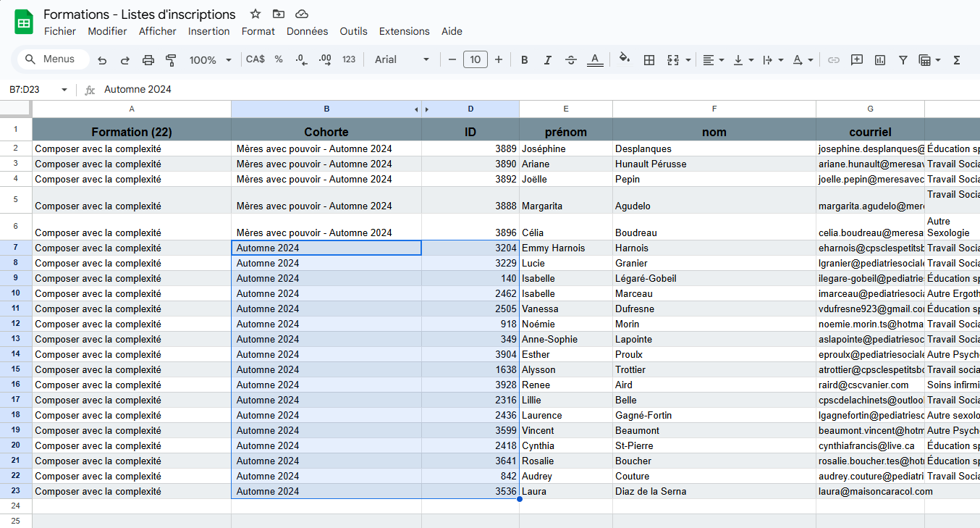Open the zoom level 100% dropdown

pos(210,60)
